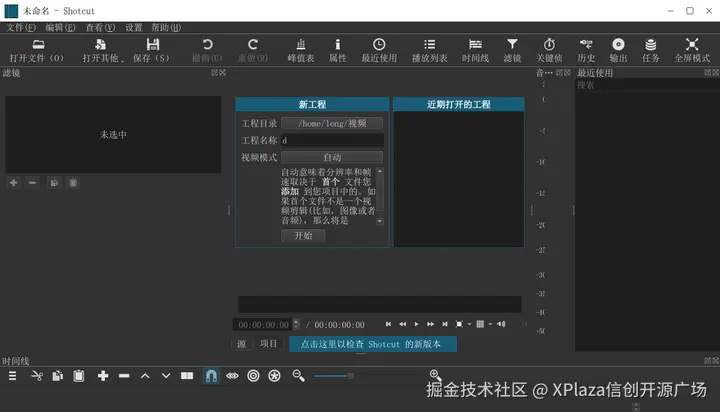The width and height of the screenshot is (720, 412).
Task: Open the Export (输出) panel
Action: (x=618, y=51)
